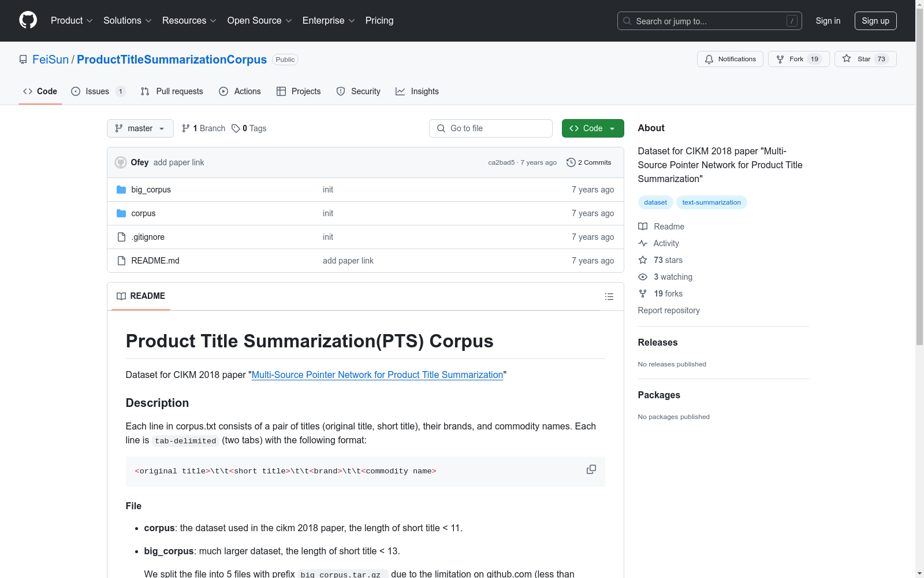Click the Sign in link
This screenshot has height=578, width=924.
point(828,21)
